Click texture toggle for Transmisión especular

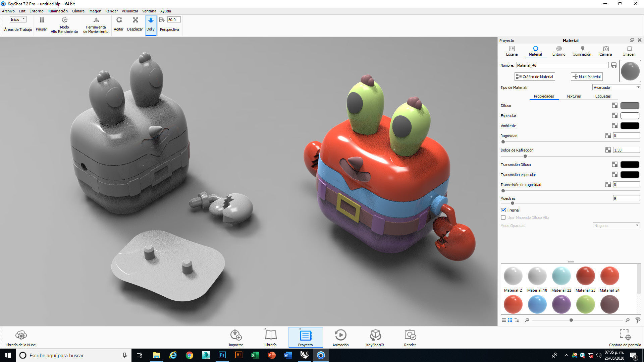click(615, 175)
